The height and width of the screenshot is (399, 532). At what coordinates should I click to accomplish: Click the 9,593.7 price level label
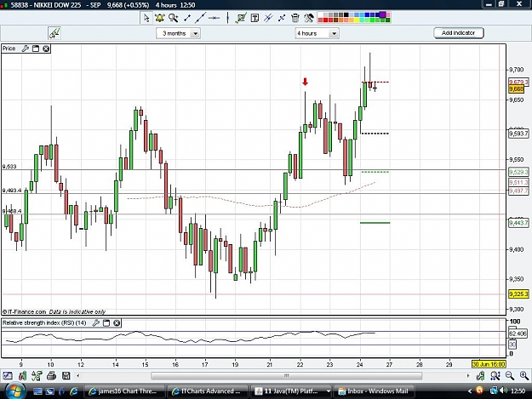tap(518, 134)
